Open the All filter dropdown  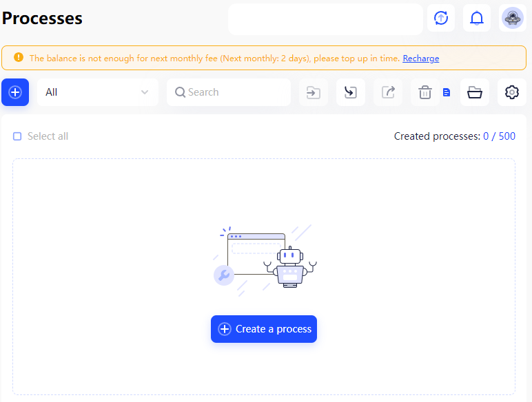97,92
